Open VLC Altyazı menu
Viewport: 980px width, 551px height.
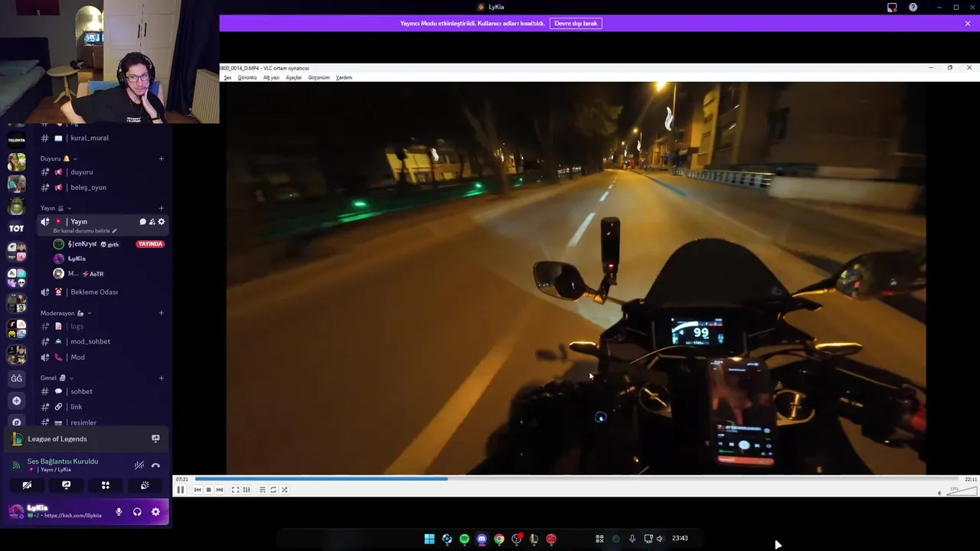(271, 77)
